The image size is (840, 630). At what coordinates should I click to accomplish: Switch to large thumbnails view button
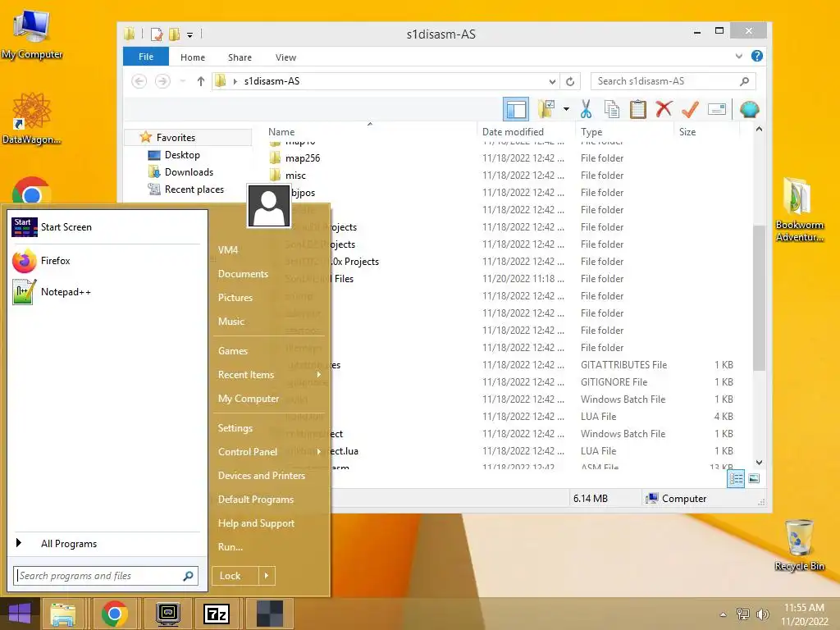pos(754,478)
